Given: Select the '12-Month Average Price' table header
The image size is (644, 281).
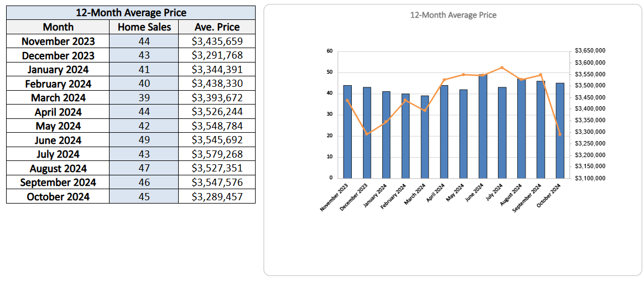Looking at the screenshot, I should click(x=131, y=13).
